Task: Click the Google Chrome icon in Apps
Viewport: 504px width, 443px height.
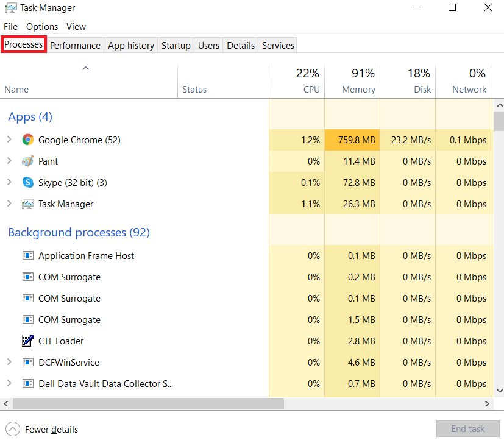Action: click(28, 140)
